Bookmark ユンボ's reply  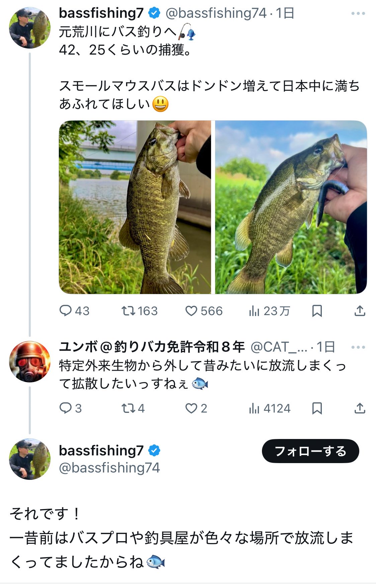(317, 408)
